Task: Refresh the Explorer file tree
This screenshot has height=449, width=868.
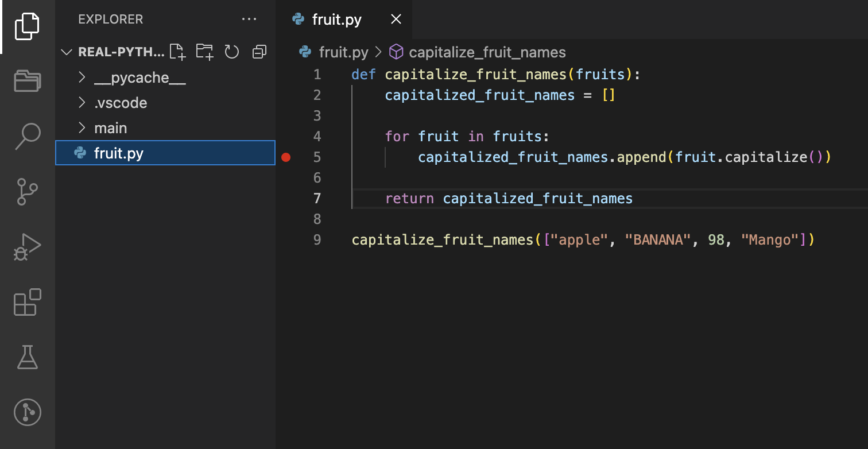Action: (x=232, y=52)
